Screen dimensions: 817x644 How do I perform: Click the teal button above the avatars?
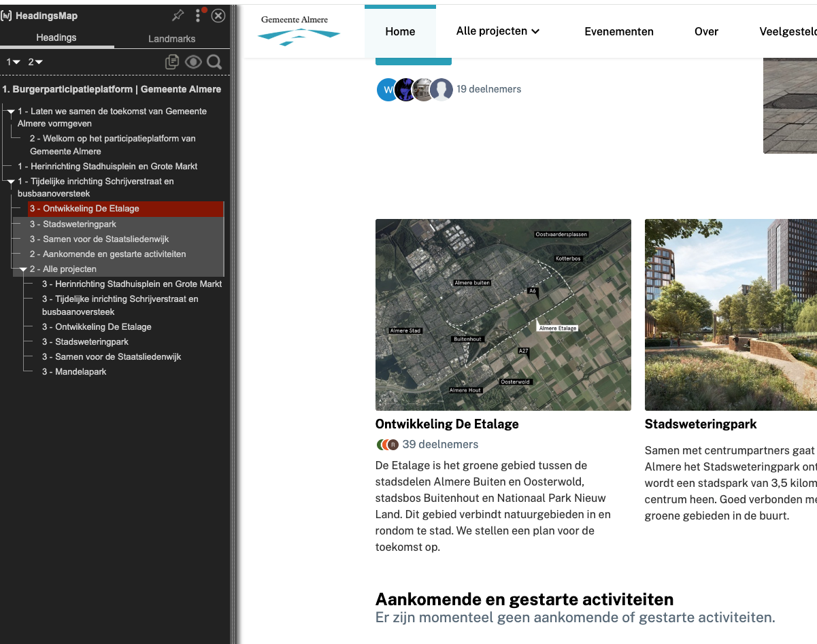pos(414,61)
